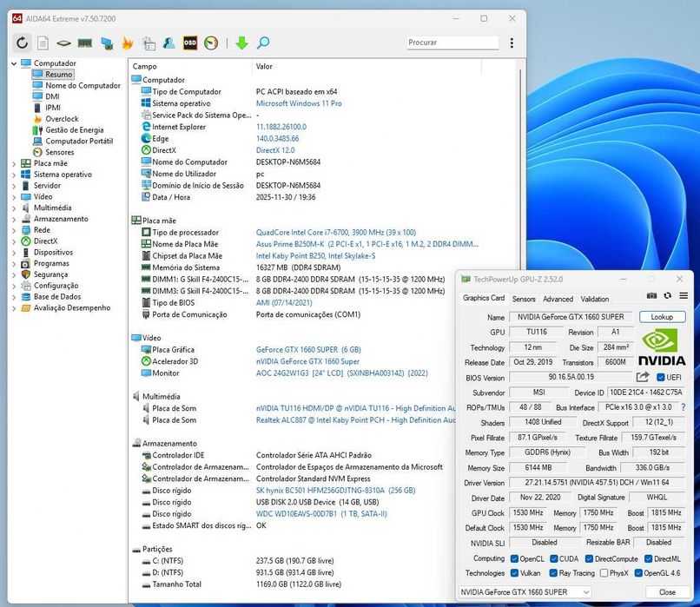Click the BIOS export share icon in GPU-Z

(x=643, y=377)
